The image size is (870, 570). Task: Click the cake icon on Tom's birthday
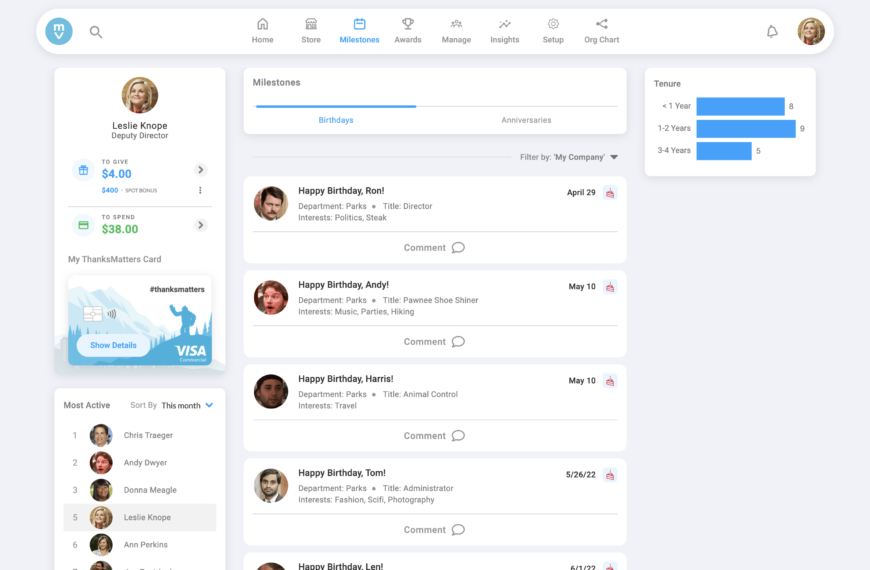[610, 475]
